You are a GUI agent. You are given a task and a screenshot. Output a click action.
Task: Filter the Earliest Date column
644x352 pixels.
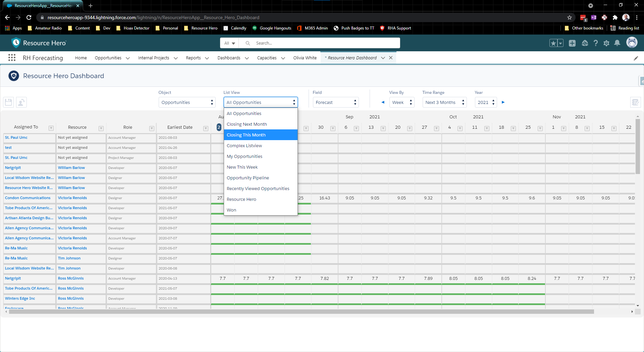click(x=206, y=128)
